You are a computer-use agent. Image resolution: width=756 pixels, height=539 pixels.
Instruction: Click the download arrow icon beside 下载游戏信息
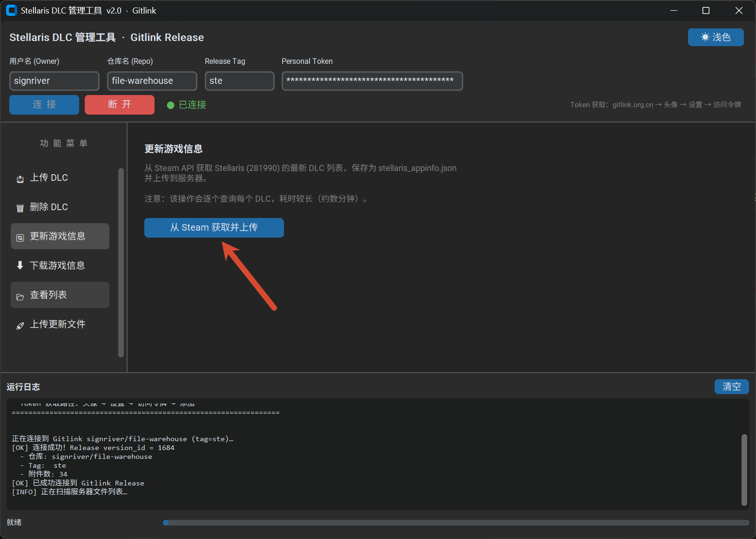click(x=20, y=266)
